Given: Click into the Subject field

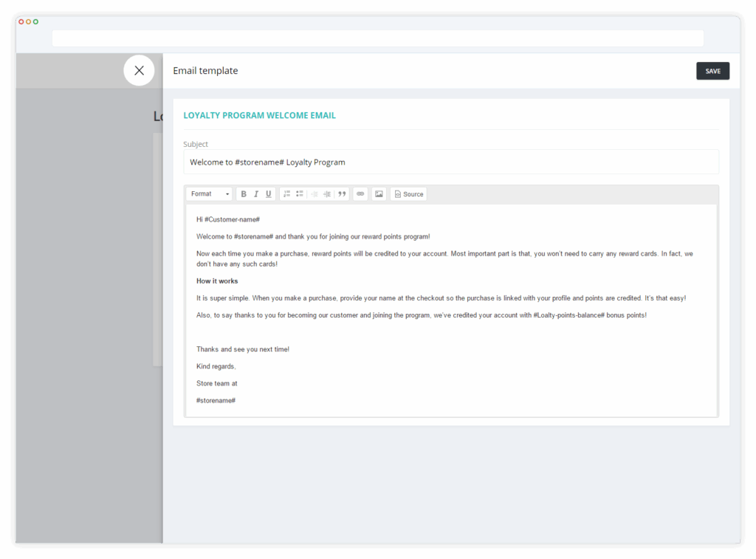Looking at the screenshot, I should [451, 162].
